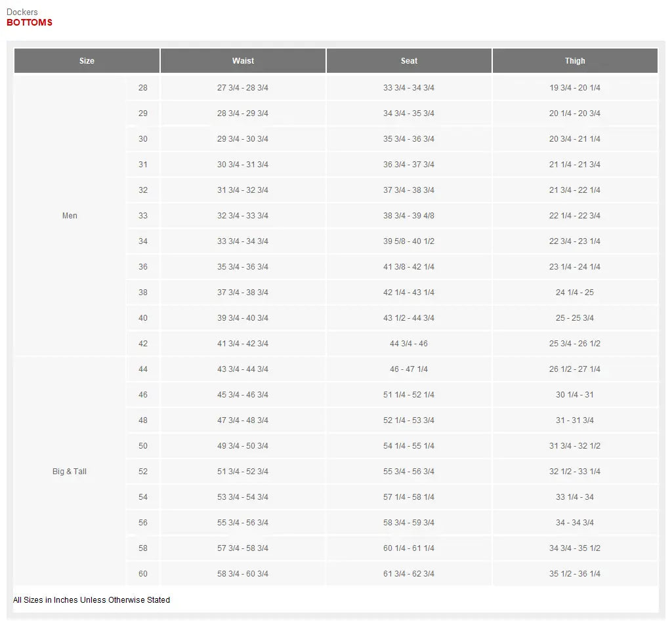Click seat value 39 5/8 - 40 1/2
Image resolution: width=672 pixels, height=629 pixels.
tap(409, 241)
